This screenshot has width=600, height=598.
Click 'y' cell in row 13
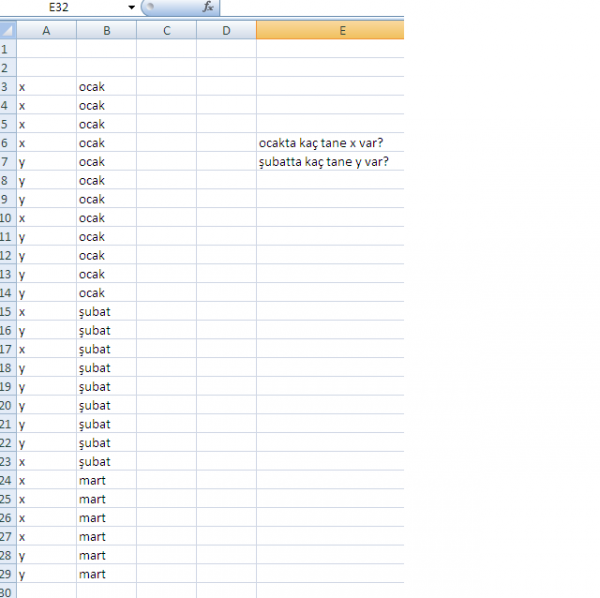pos(46,274)
